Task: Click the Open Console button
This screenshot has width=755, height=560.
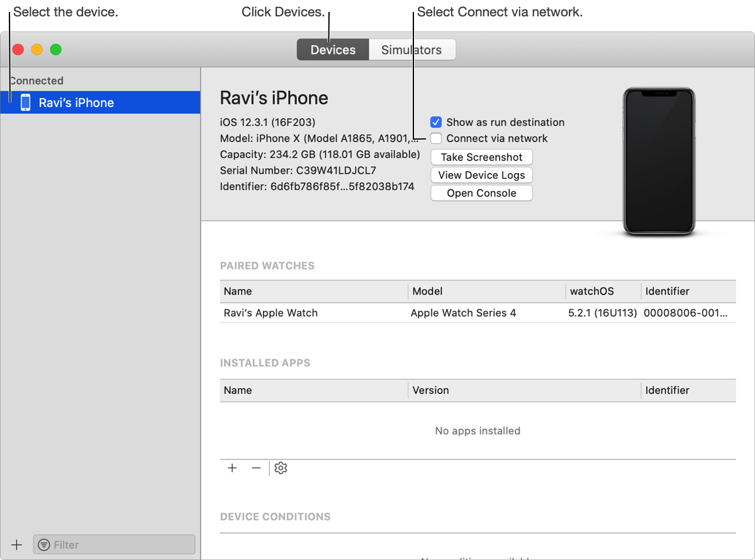Action: [x=481, y=193]
